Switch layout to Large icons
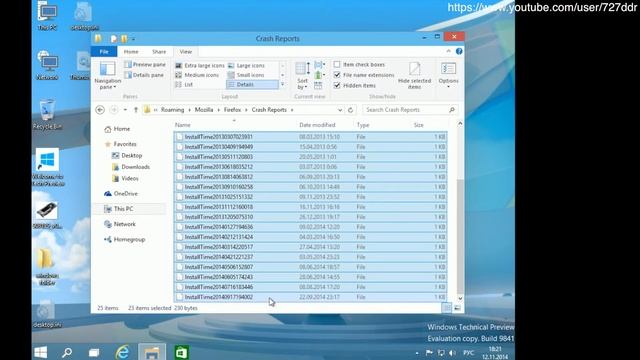640x360 pixels. (247, 65)
